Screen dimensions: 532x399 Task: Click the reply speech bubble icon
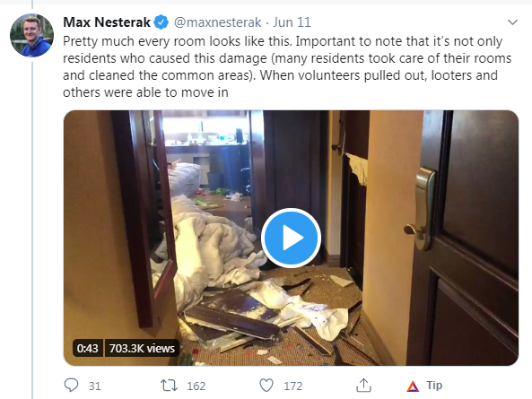click(71, 386)
